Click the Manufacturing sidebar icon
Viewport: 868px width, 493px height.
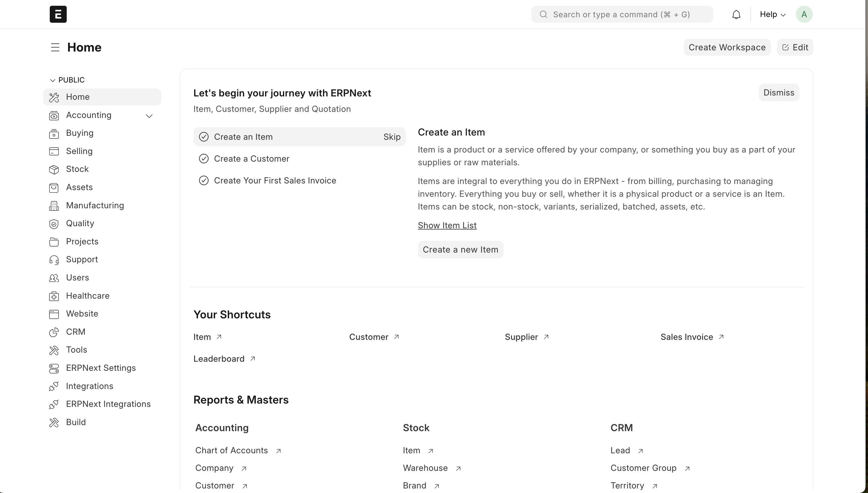pos(54,205)
